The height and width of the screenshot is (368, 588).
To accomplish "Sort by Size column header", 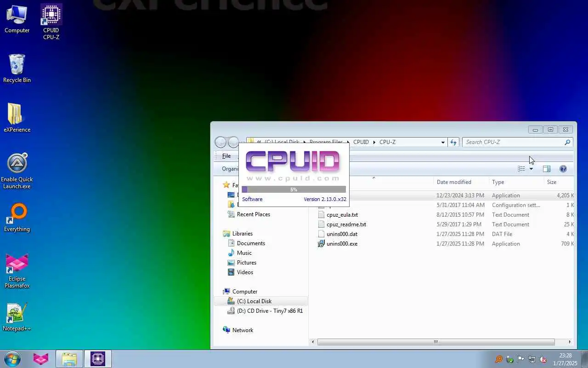I will (559, 182).
